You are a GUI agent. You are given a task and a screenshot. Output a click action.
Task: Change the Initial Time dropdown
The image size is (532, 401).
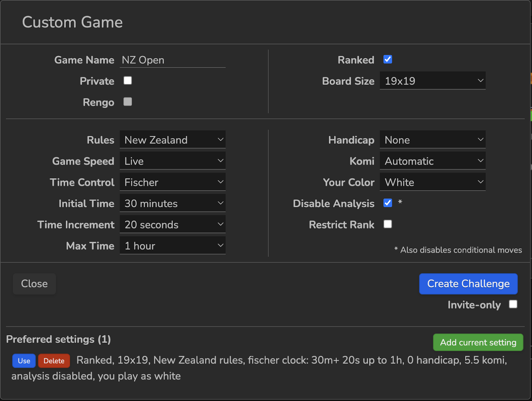point(172,203)
